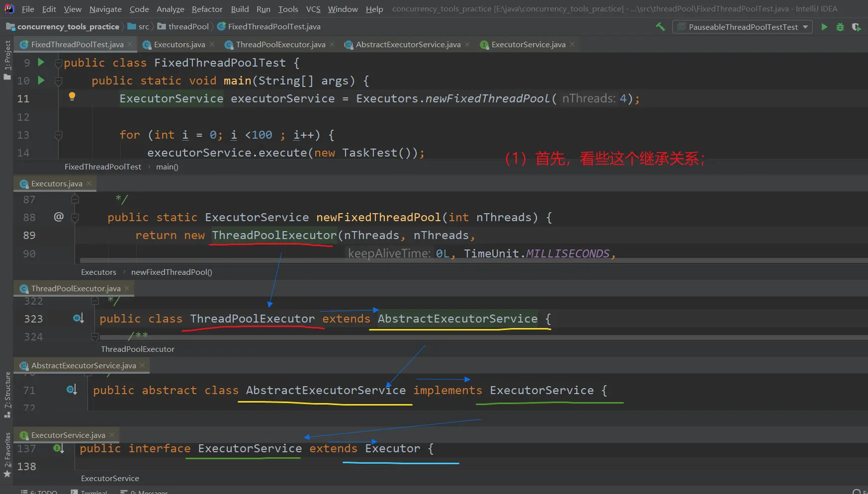
Task: Collapse the main method fold marker
Action: coord(59,81)
